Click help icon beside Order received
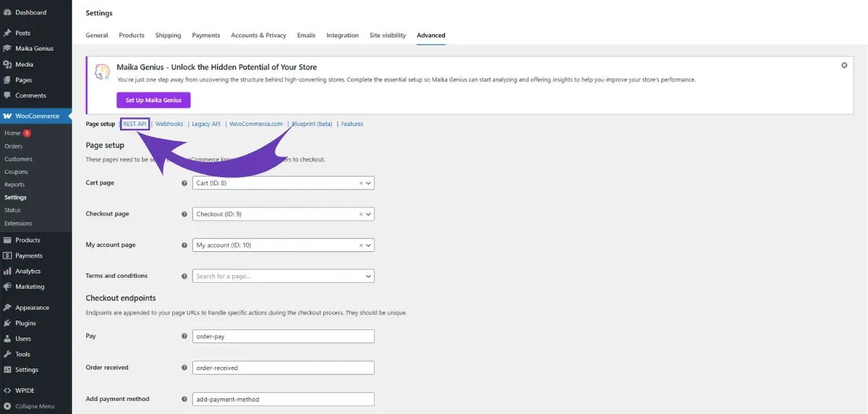 coord(184,368)
